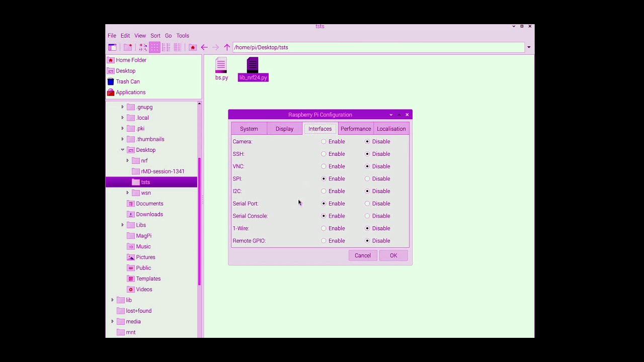Switch to icon view in toolbar
Screen dimensions: 644x362
(x=143, y=47)
